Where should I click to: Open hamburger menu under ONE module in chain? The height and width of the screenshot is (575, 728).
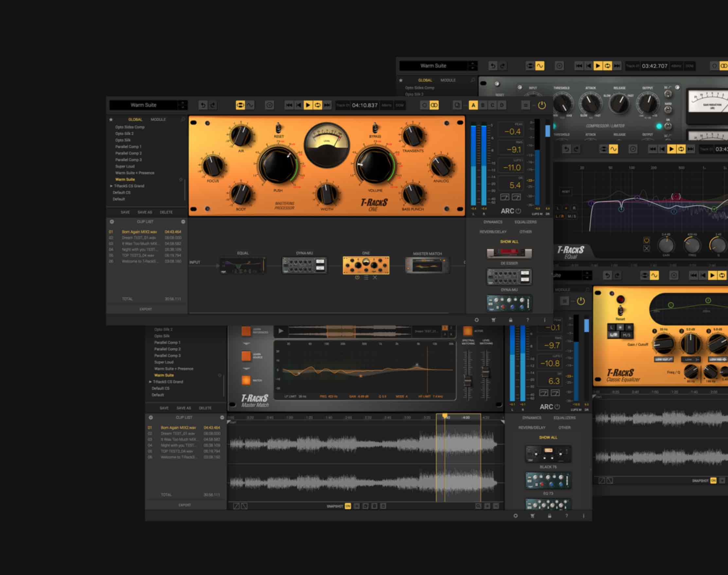coord(366,277)
